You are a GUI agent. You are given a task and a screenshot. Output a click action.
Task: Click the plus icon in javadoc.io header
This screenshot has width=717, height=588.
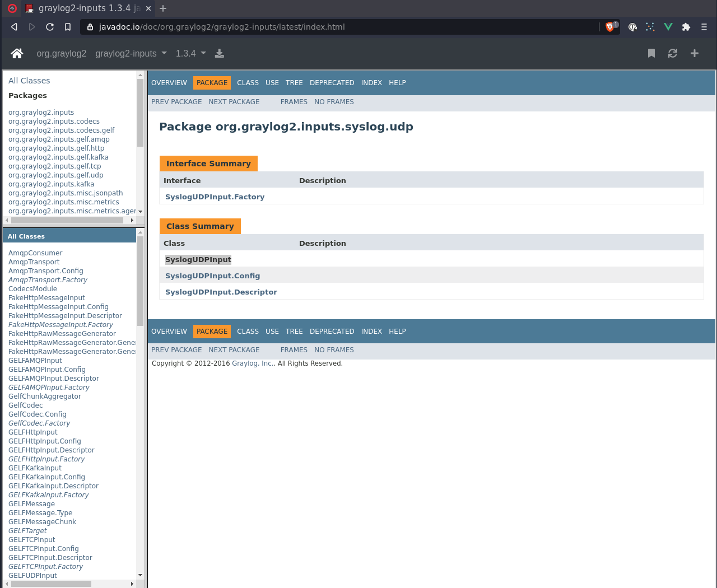(x=695, y=53)
